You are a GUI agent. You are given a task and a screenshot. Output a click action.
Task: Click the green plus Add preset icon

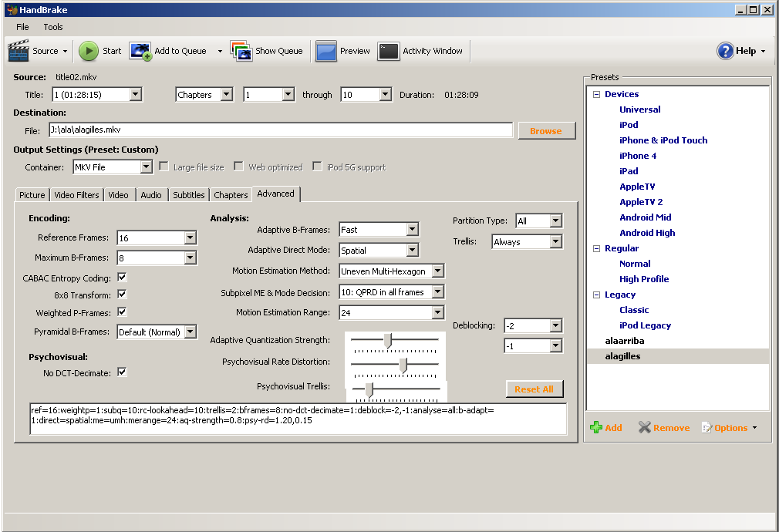[x=595, y=427]
